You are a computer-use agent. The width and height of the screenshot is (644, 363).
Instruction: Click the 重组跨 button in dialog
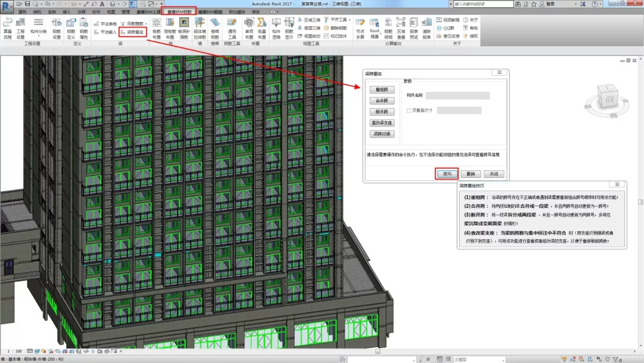coord(382,90)
